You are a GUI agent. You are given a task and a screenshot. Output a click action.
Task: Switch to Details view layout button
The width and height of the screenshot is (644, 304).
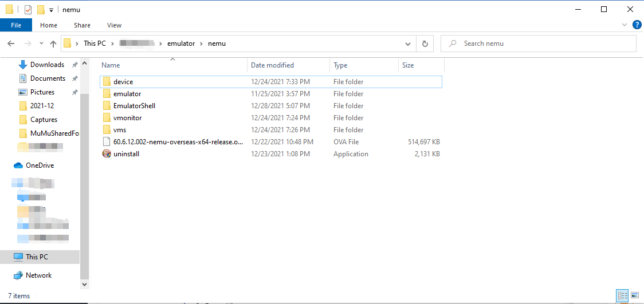point(623,295)
